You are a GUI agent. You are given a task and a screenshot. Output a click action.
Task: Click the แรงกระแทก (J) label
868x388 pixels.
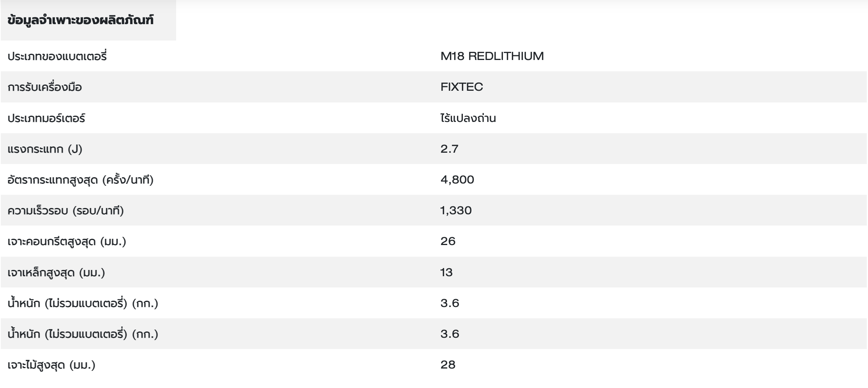tap(45, 149)
